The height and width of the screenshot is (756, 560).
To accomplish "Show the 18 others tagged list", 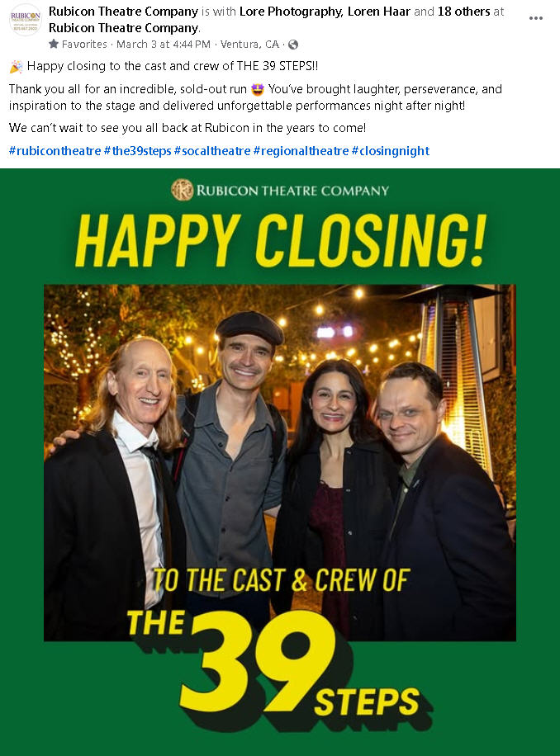I will pos(463,11).
